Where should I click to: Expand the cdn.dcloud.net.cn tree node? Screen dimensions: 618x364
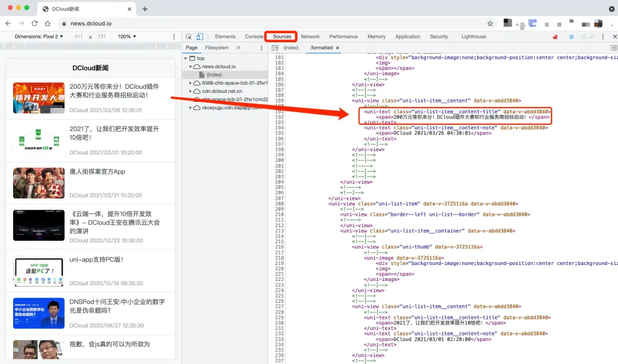(x=191, y=91)
